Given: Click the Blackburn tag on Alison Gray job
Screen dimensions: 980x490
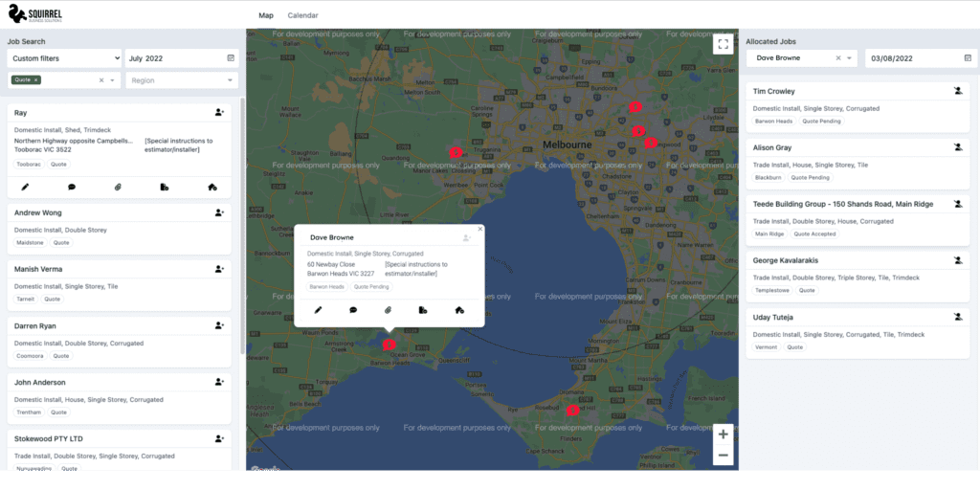Looking at the screenshot, I should point(768,177).
